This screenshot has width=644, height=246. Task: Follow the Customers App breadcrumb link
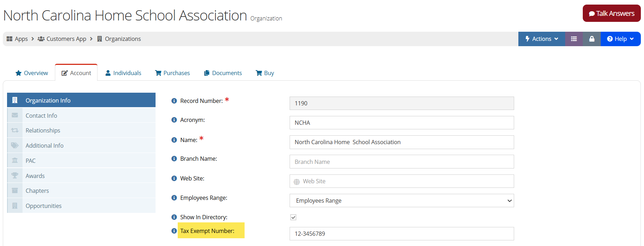coord(66,39)
